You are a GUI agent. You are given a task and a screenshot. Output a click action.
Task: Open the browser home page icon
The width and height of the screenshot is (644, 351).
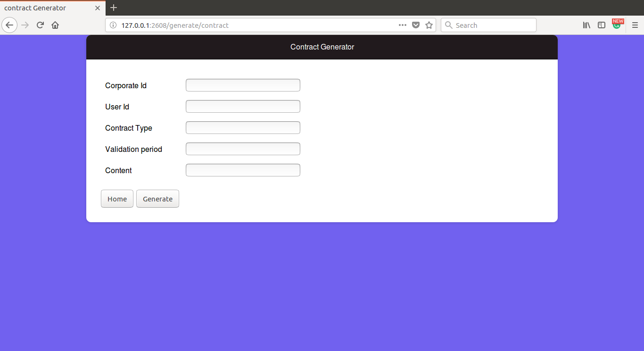tap(55, 25)
